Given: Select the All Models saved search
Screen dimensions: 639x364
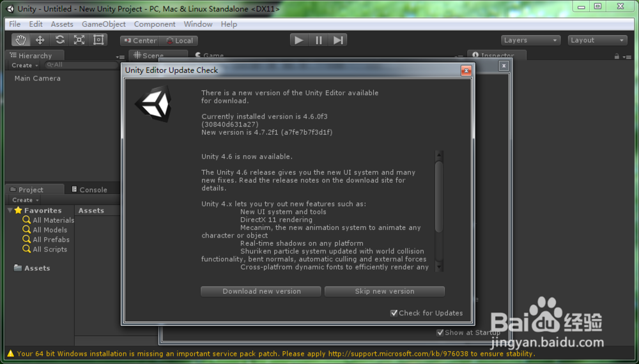Looking at the screenshot, I should [x=45, y=230].
